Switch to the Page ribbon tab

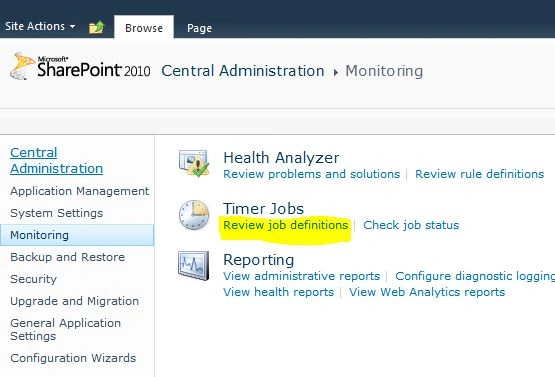(x=199, y=28)
